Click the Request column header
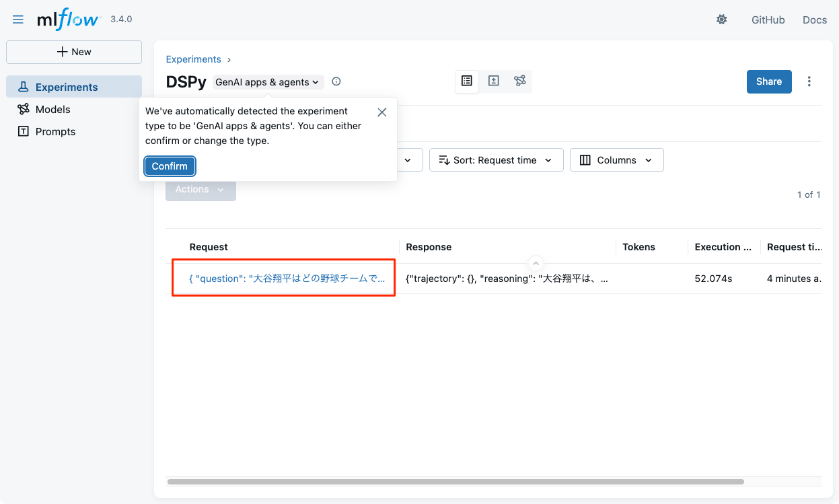 [x=209, y=247]
